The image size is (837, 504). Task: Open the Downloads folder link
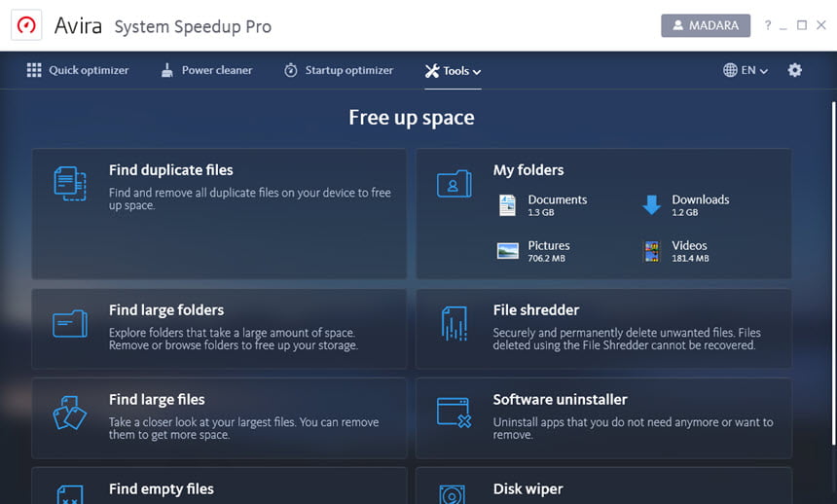pos(701,199)
